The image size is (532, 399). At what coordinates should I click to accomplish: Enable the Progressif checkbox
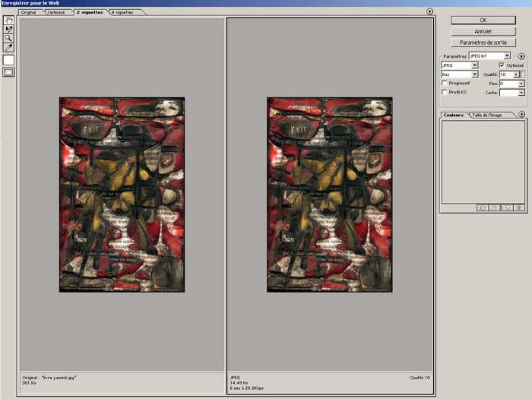pyautogui.click(x=444, y=83)
